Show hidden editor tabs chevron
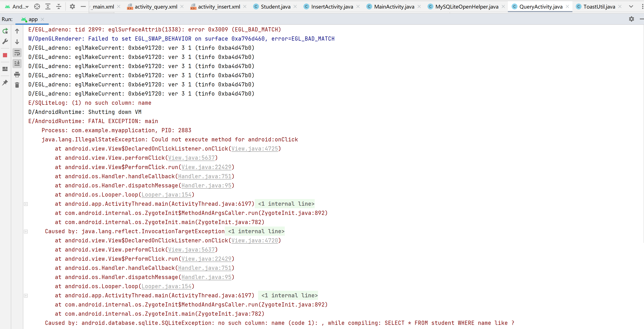 tap(631, 6)
